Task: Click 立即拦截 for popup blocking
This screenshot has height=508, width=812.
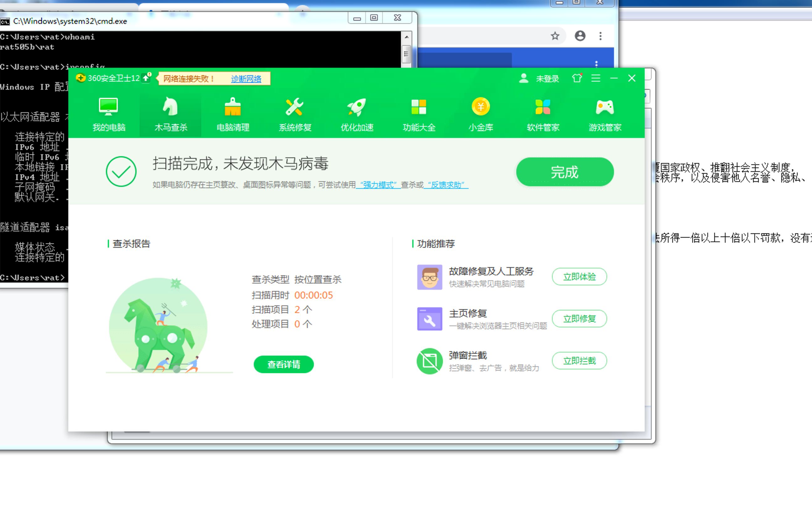Action: coord(579,361)
